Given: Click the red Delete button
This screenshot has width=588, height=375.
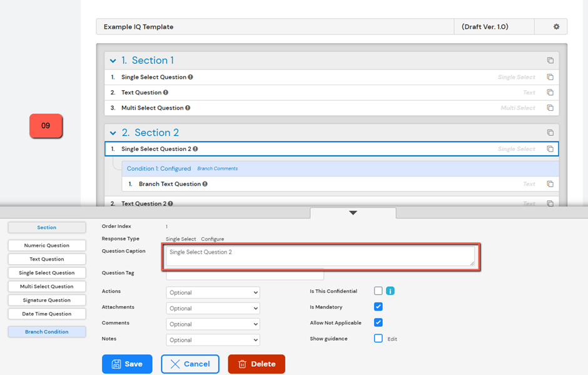Looking at the screenshot, I should tap(256, 364).
